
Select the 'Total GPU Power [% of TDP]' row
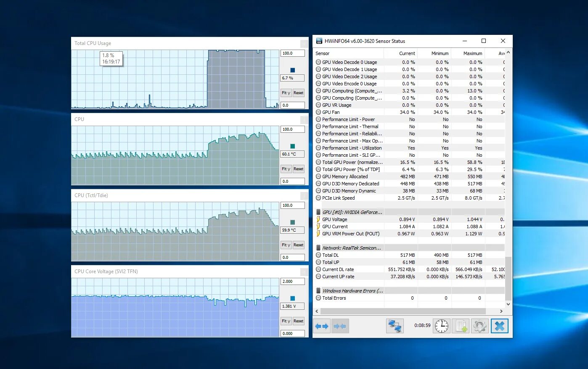point(409,169)
